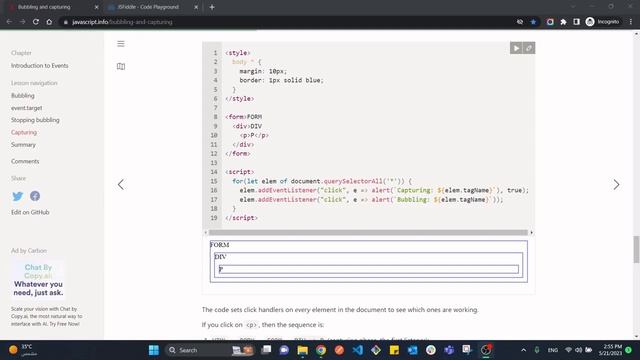
Task: Open the tutorial map icon
Action: click(121, 66)
